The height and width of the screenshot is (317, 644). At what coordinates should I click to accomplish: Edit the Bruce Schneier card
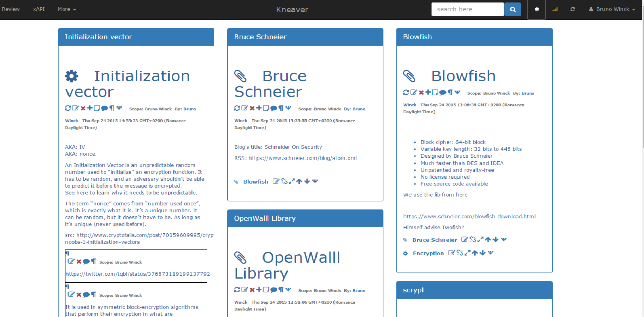244,108
